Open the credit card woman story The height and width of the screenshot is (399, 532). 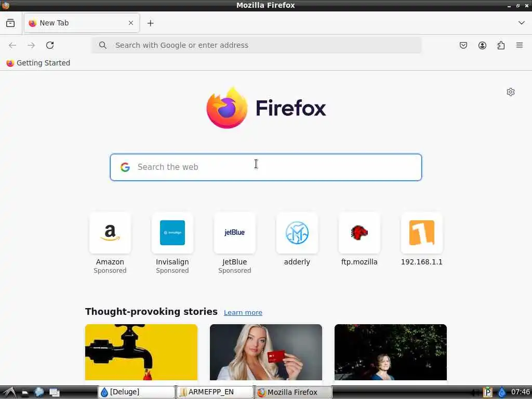(266, 352)
